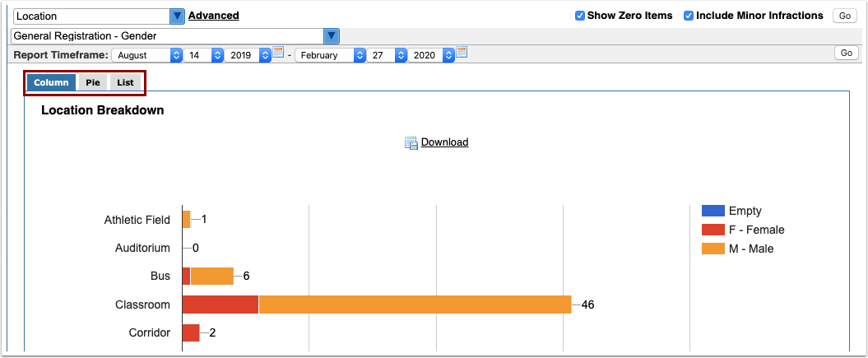Open start year 2019 dropdown

[248, 55]
